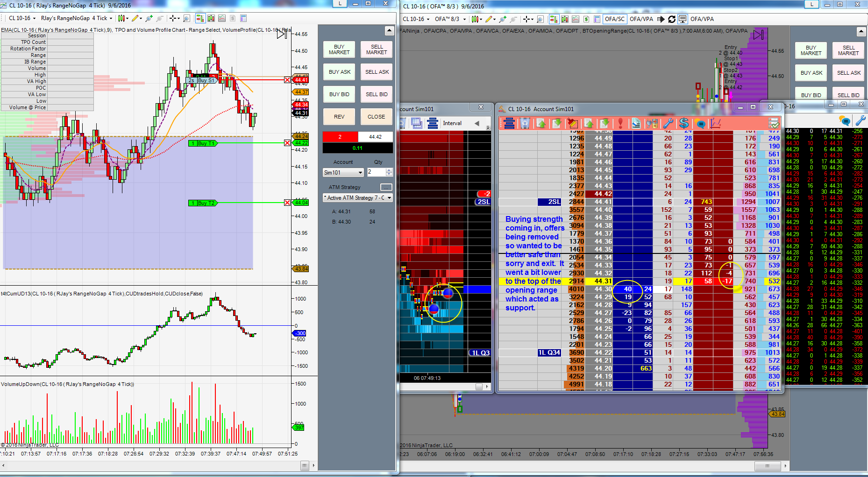This screenshot has width=868, height=477.
Task: Select drawing pencil tool in left chart
Action: point(136,18)
